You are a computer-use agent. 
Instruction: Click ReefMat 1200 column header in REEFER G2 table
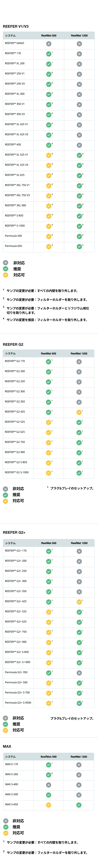pyautogui.click(x=79, y=353)
